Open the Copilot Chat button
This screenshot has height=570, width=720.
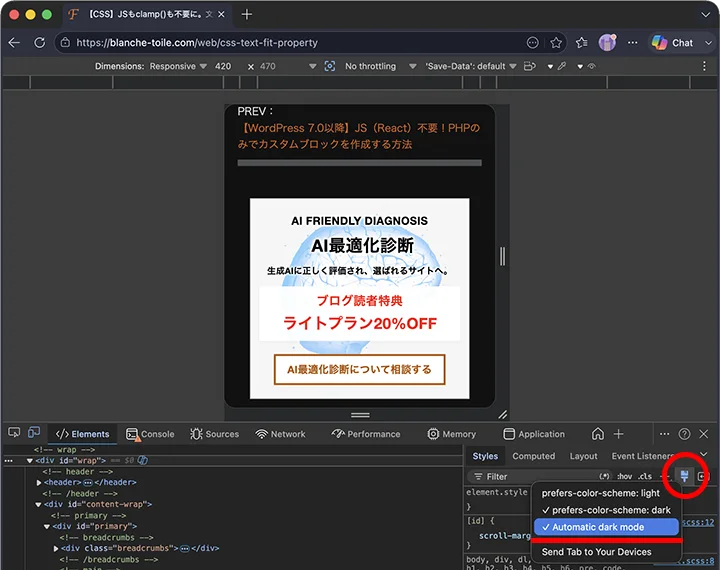pyautogui.click(x=672, y=43)
